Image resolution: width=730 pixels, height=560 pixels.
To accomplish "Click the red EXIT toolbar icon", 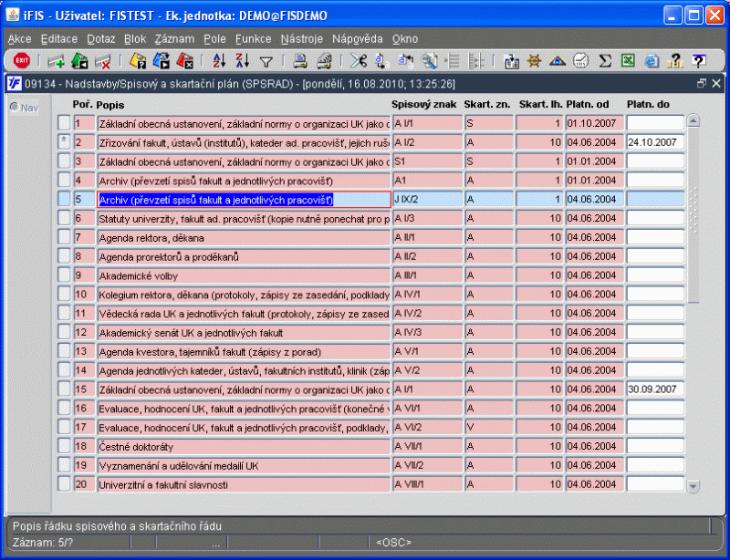I will click(x=21, y=60).
